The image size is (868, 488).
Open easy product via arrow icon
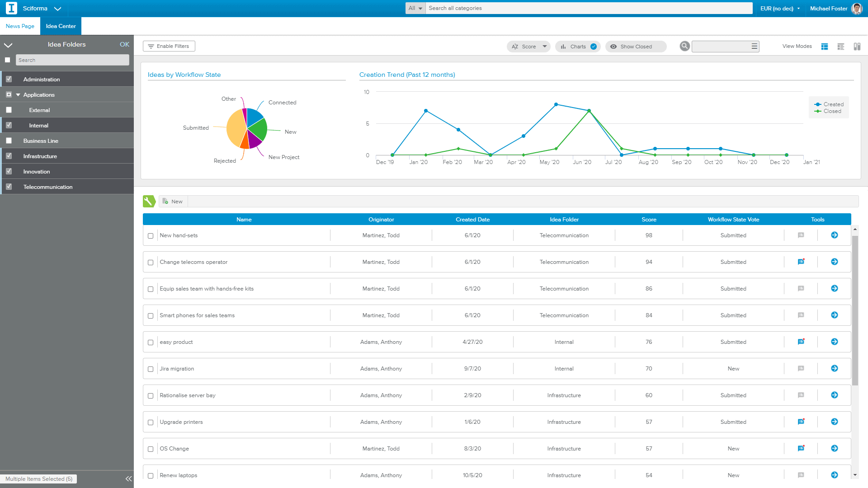coord(835,342)
